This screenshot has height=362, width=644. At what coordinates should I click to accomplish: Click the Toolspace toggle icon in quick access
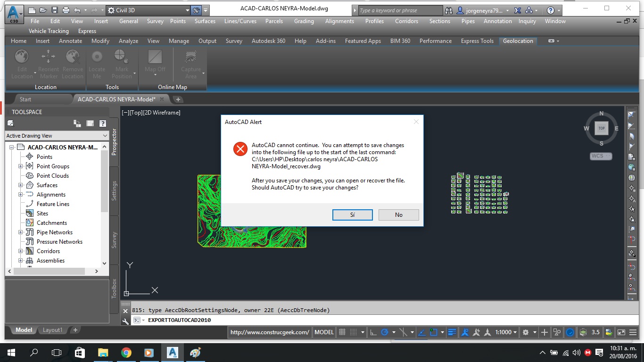pos(197,10)
